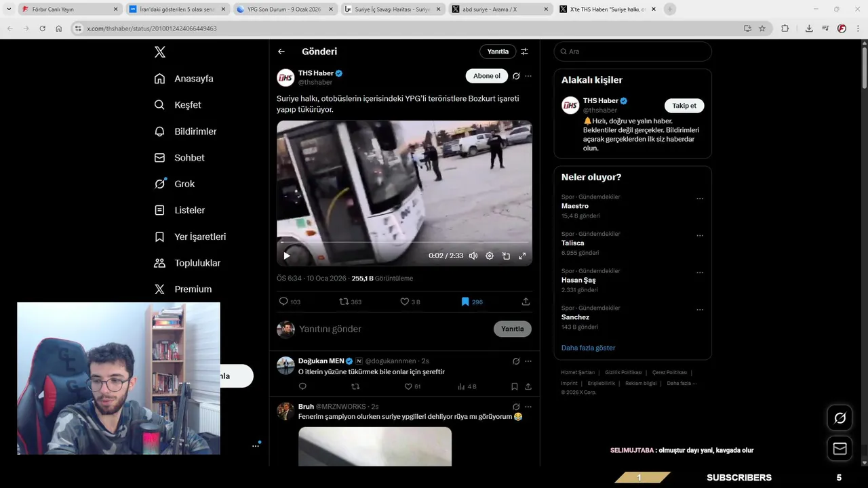Reply to Doğukan MEN's comment
The height and width of the screenshot is (488, 868).
click(x=302, y=386)
